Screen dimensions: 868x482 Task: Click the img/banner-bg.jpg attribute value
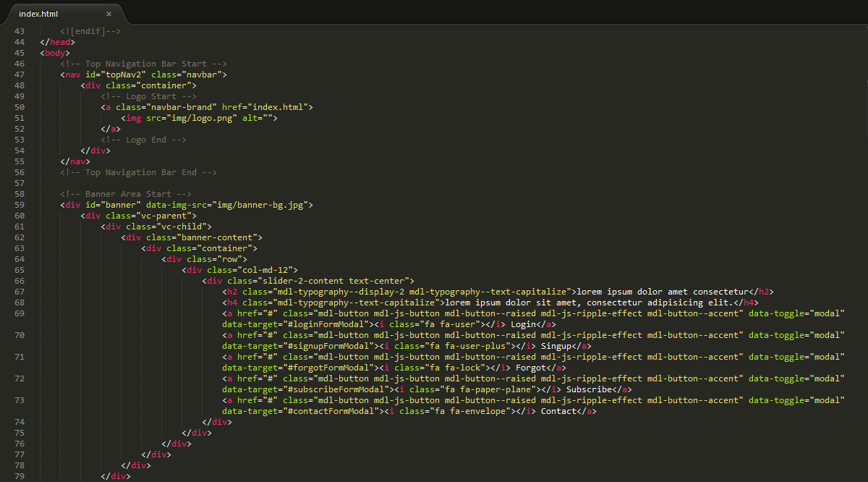pyautogui.click(x=263, y=205)
